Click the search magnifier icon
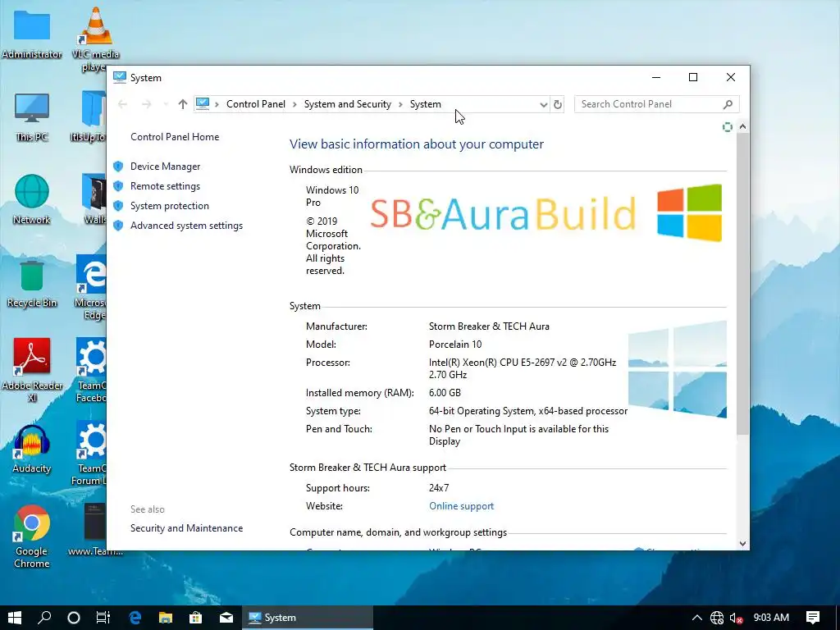The height and width of the screenshot is (630, 840). [728, 104]
